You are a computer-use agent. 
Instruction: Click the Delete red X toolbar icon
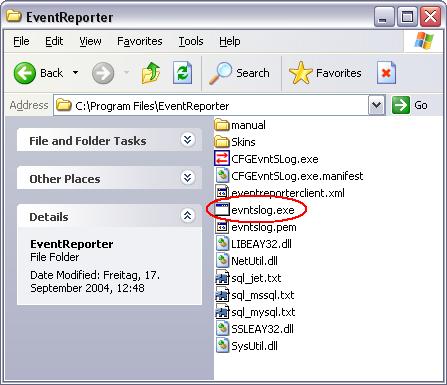coord(386,73)
